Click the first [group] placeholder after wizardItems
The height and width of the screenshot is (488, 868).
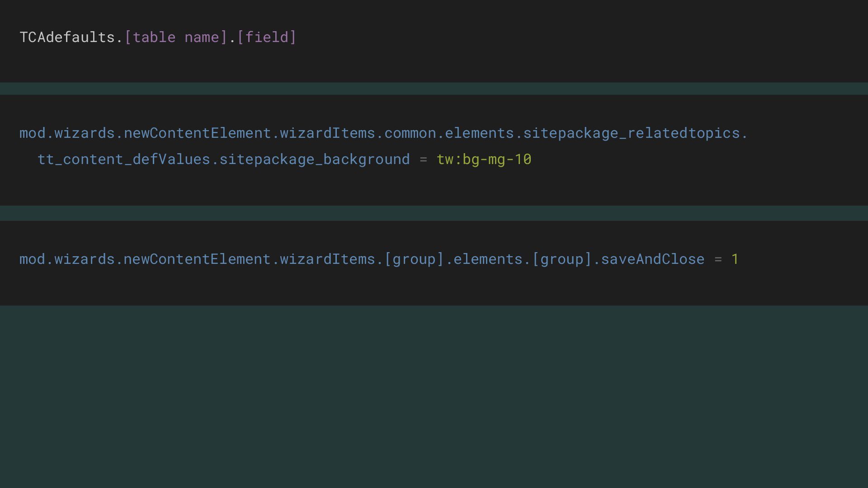pos(414,259)
